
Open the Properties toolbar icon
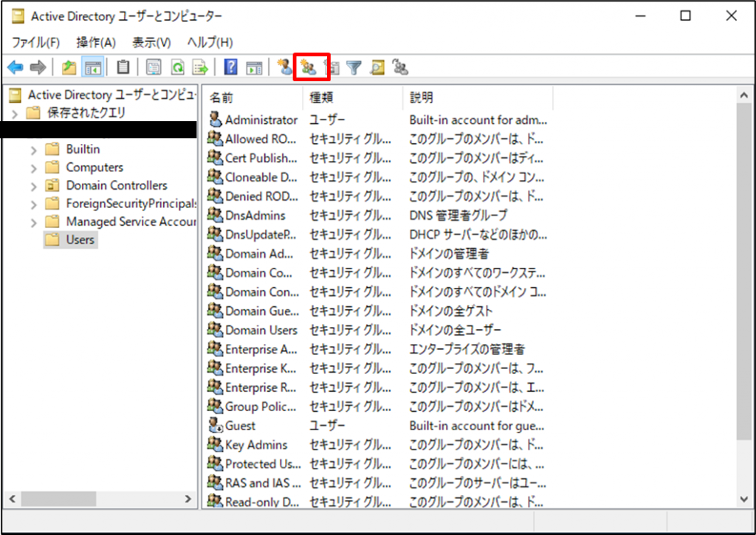coord(154,67)
